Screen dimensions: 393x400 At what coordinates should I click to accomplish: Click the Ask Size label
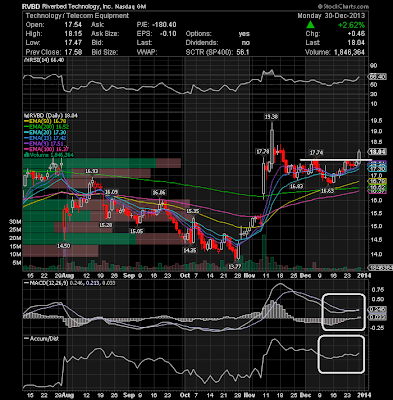(104, 34)
